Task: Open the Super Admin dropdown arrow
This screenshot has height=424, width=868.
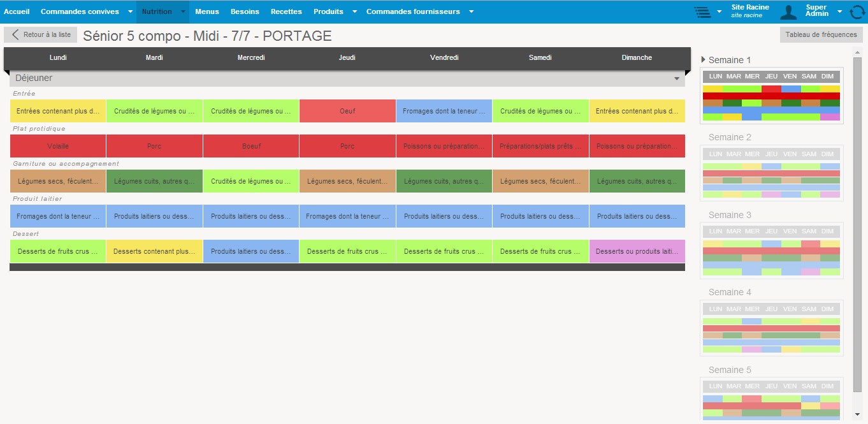Action: tap(839, 11)
